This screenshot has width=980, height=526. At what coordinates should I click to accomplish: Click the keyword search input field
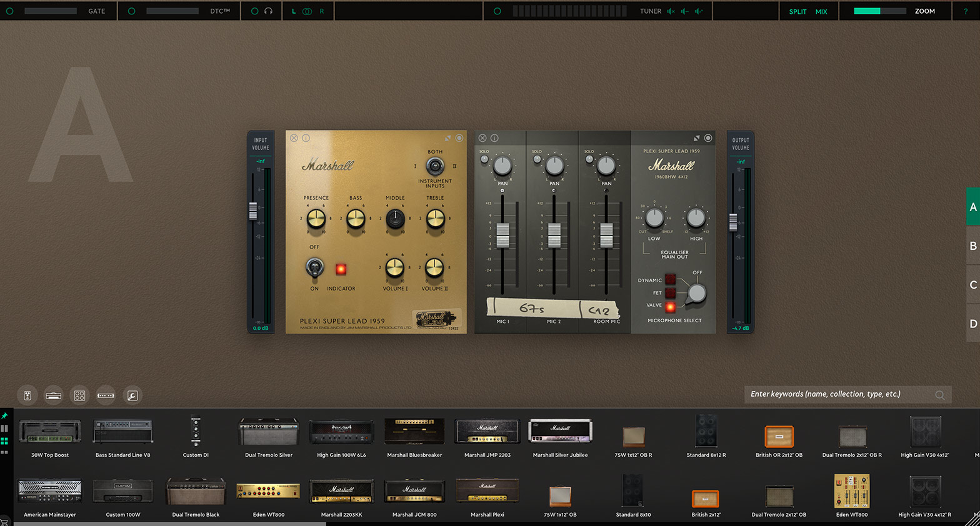[x=837, y=394]
